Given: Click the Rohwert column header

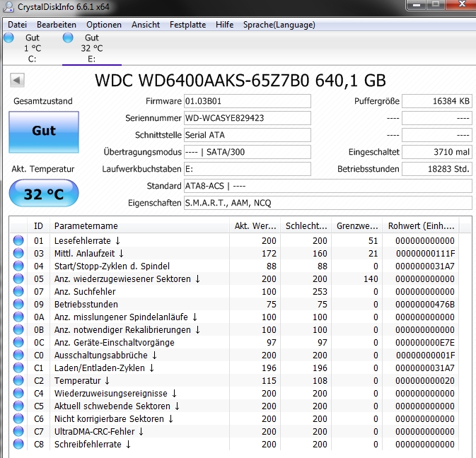Looking at the screenshot, I should tap(421, 226).
